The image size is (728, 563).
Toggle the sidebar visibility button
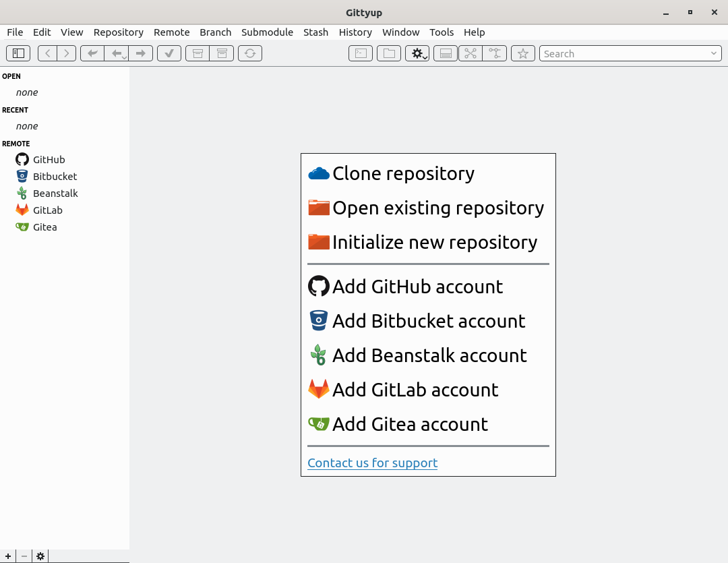click(x=18, y=53)
